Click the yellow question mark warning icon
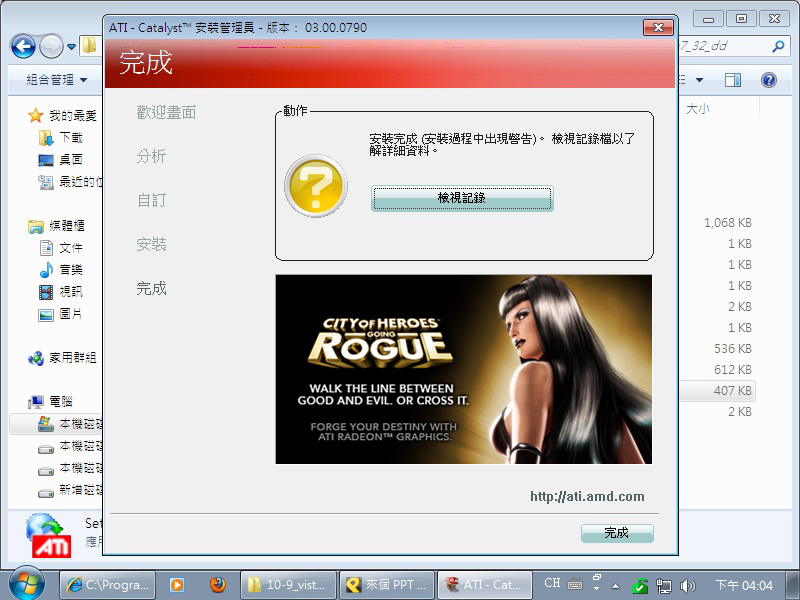This screenshot has height=600, width=800. [x=316, y=186]
